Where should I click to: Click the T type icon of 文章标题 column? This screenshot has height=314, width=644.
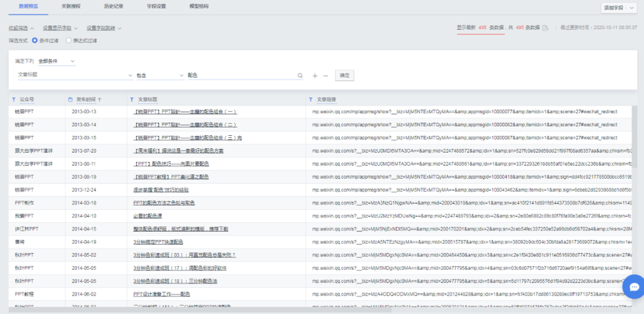132,100
